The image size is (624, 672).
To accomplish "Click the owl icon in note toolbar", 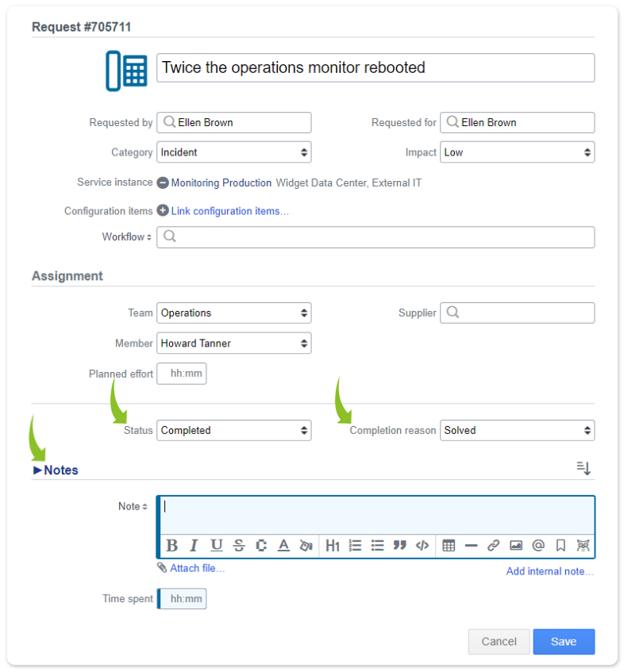I will coord(583,546).
